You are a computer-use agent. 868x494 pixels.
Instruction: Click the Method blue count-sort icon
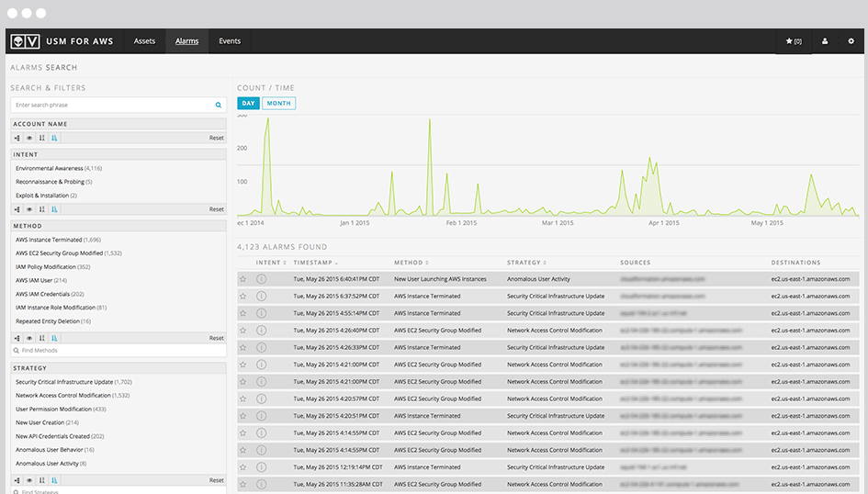click(x=54, y=338)
